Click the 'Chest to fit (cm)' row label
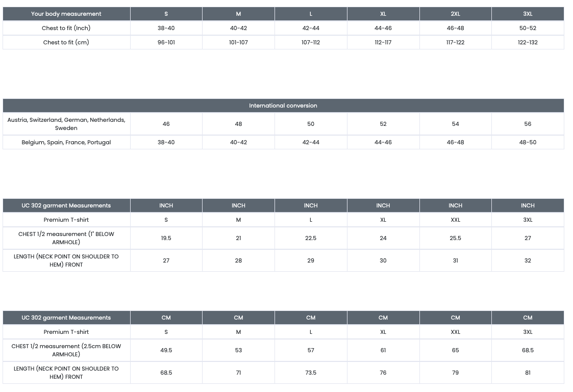The height and width of the screenshot is (392, 573). (66, 42)
